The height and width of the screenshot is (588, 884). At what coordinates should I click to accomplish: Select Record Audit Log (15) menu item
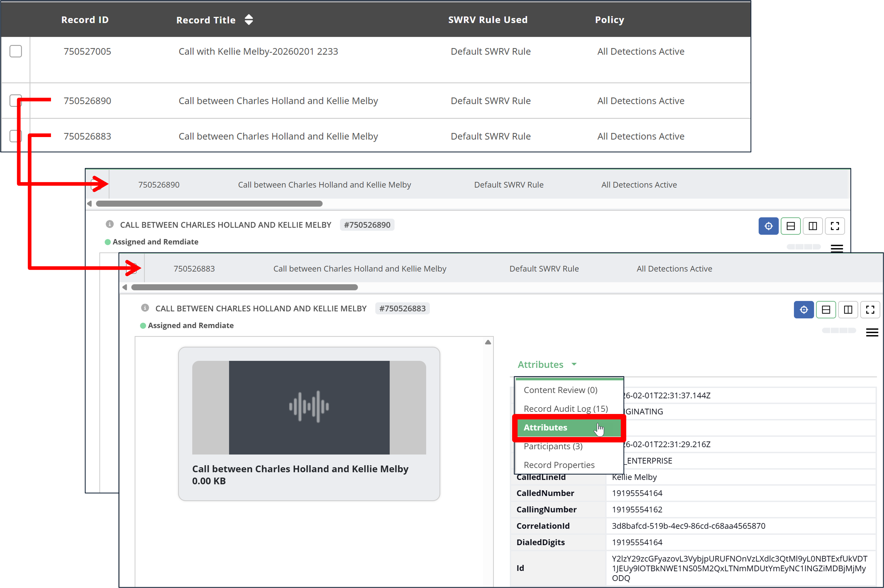[565, 409]
